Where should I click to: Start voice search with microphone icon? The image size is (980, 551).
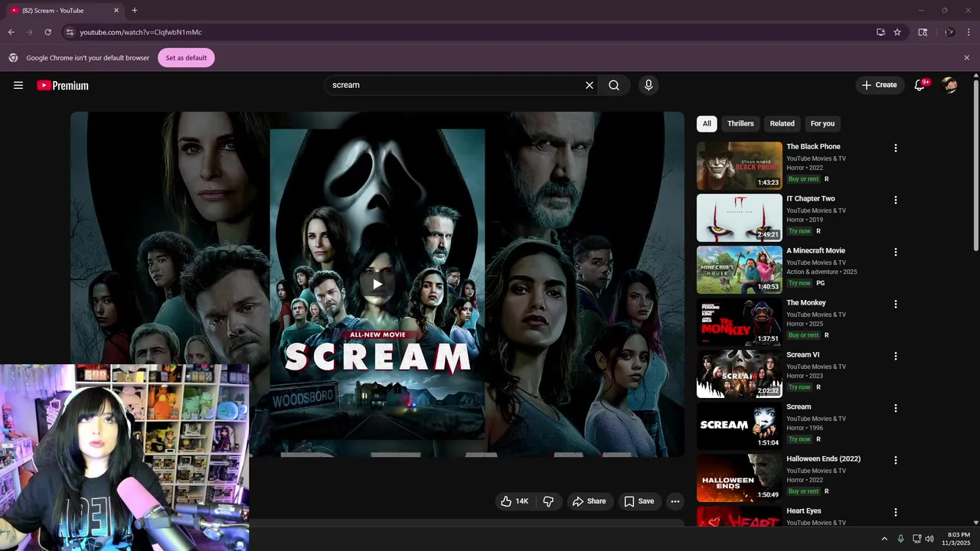(648, 85)
